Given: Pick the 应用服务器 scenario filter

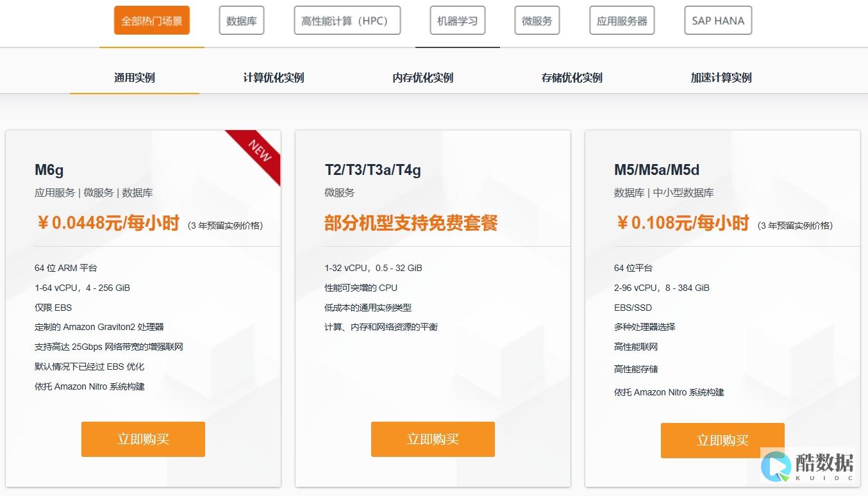Looking at the screenshot, I should click(621, 21).
